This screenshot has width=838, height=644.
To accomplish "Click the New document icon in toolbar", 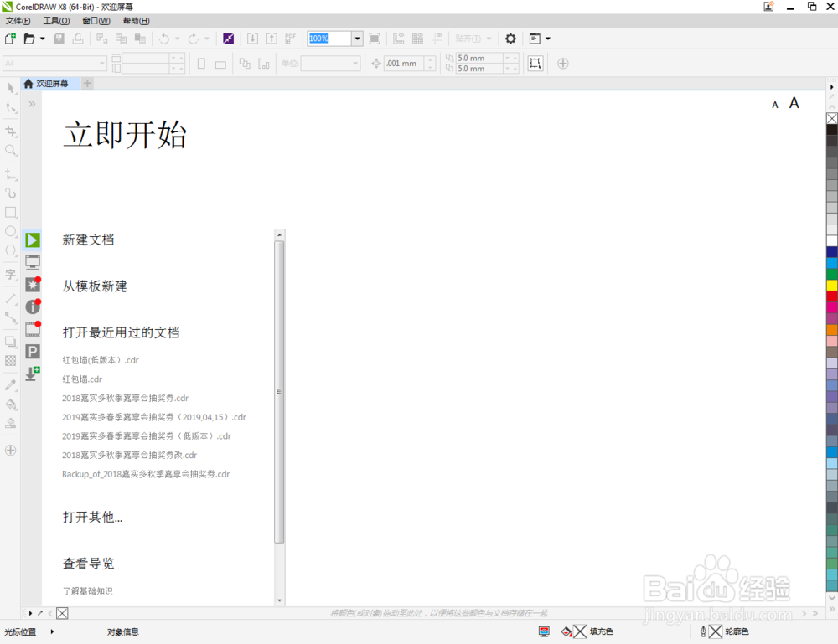I will click(x=10, y=39).
